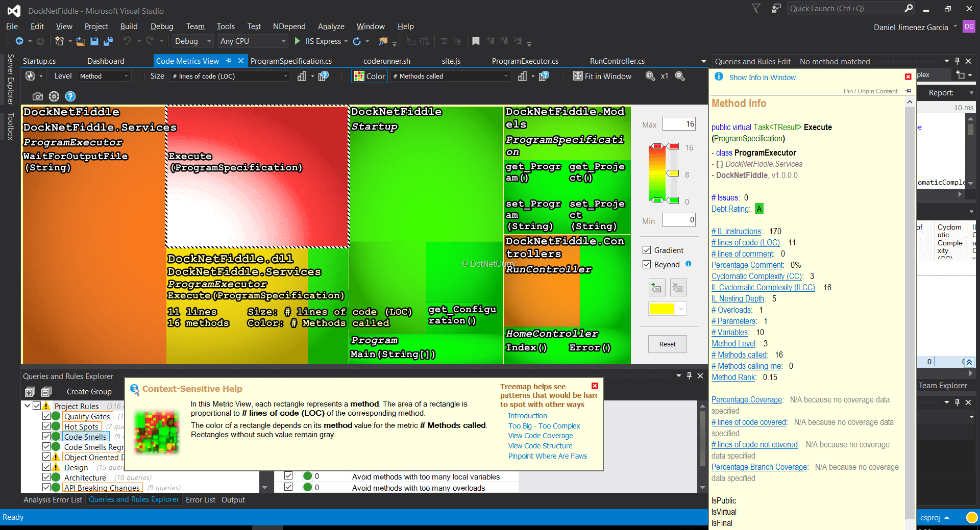Image resolution: width=980 pixels, height=530 pixels.
Task: Open the NDepend menu
Action: point(289,27)
